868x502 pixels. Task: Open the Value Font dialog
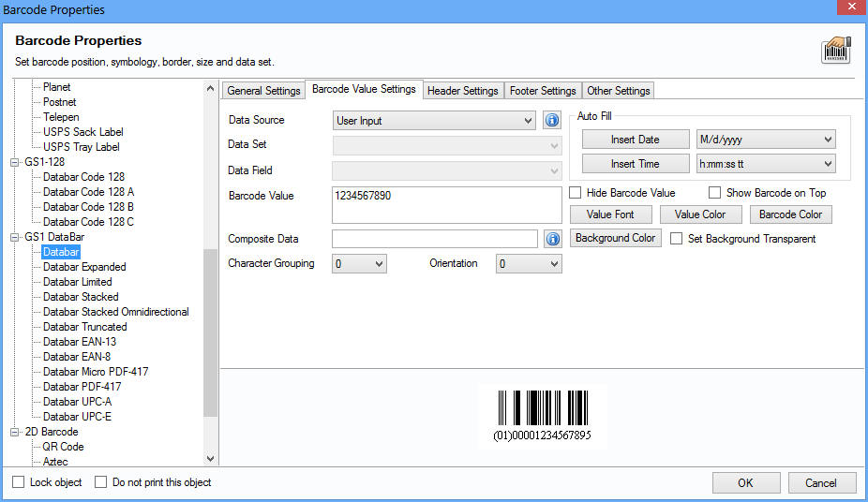point(610,214)
